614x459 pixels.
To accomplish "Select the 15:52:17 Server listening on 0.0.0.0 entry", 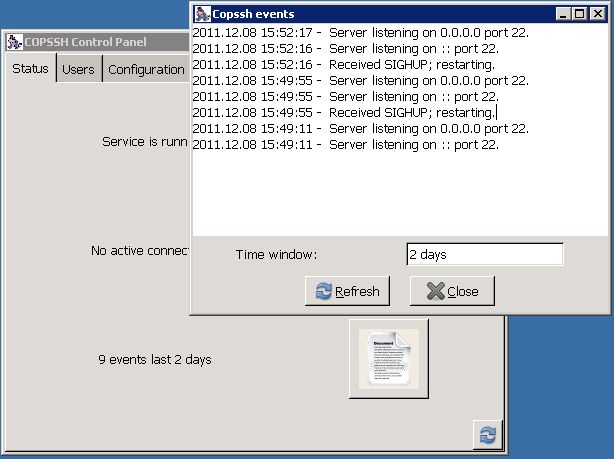I will [x=360, y=33].
